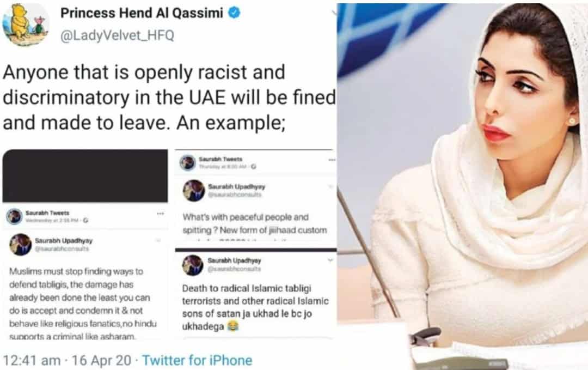The width and height of the screenshot is (588, 370).
Task: Open the Twitter for iPhone source link
Action: (x=197, y=360)
